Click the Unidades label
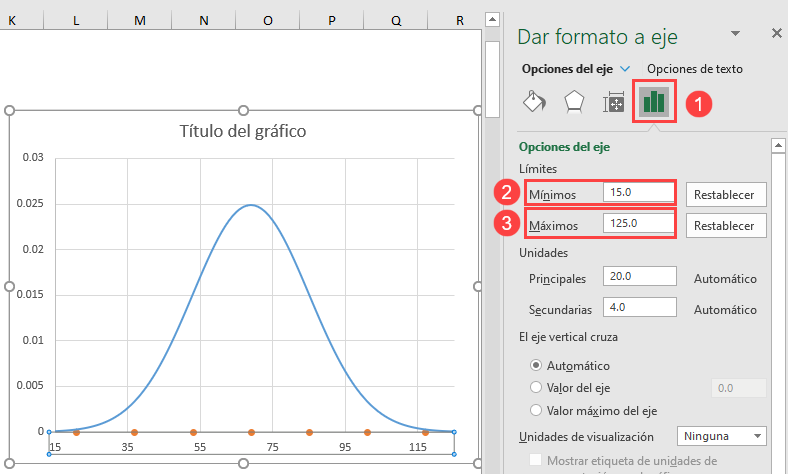The image size is (788, 474). pyautogui.click(x=543, y=253)
